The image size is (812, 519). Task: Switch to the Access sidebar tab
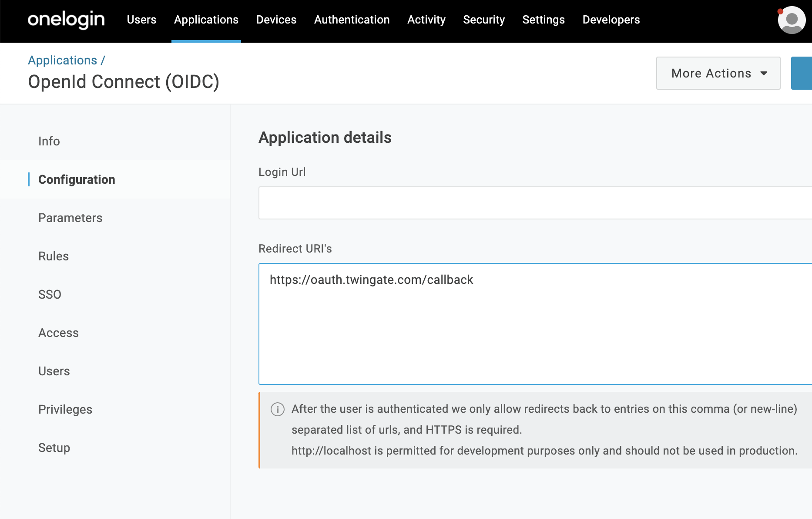pyautogui.click(x=59, y=333)
